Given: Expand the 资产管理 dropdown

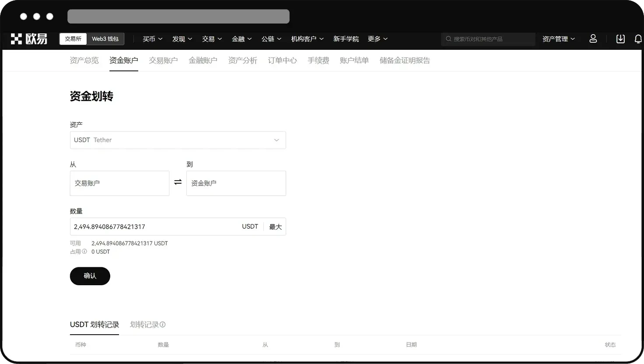Looking at the screenshot, I should click(558, 39).
